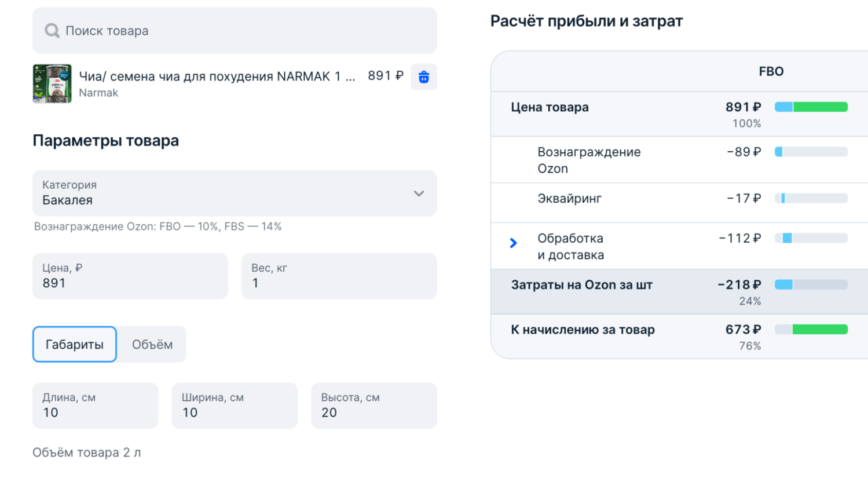868x486 pixels.
Task: Click the Цена товара progress bar
Action: (811, 107)
